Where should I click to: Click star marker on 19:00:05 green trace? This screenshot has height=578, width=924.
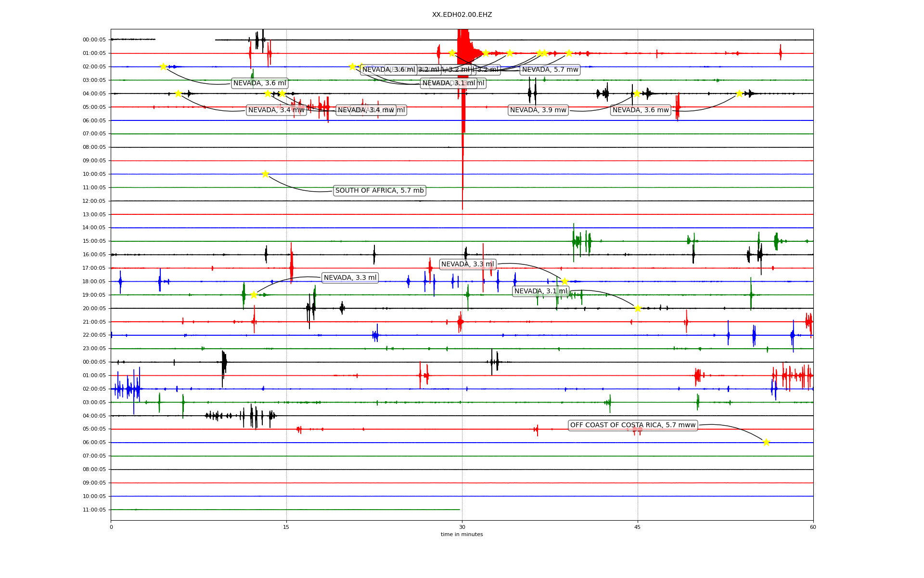click(x=254, y=295)
